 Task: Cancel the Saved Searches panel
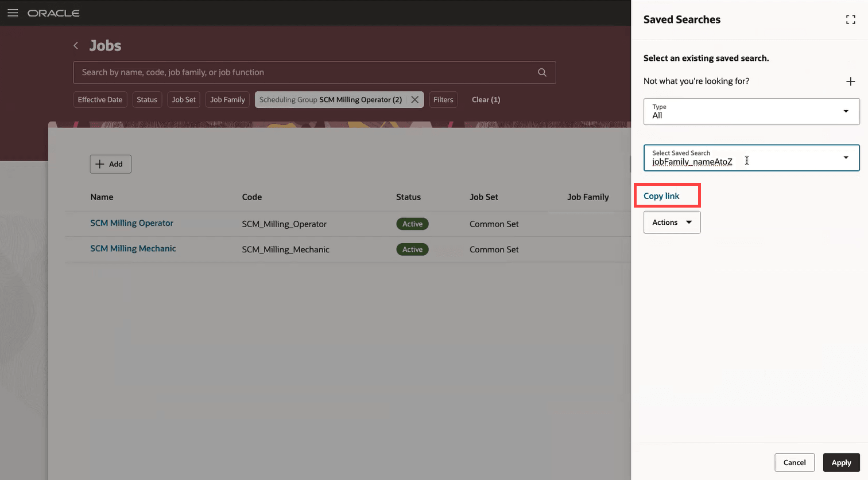pos(795,462)
